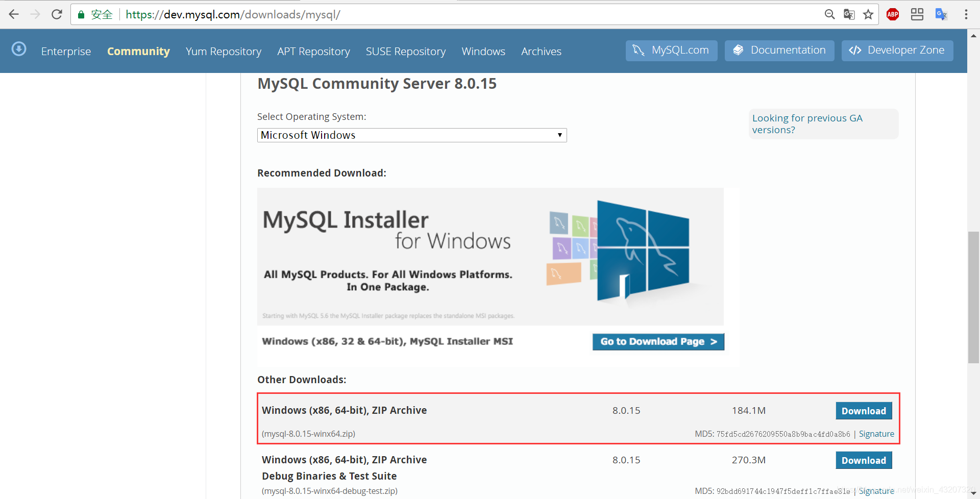Click the MySQL Community Server 8.0.15 heading
The height and width of the screenshot is (499, 980).
point(377,84)
